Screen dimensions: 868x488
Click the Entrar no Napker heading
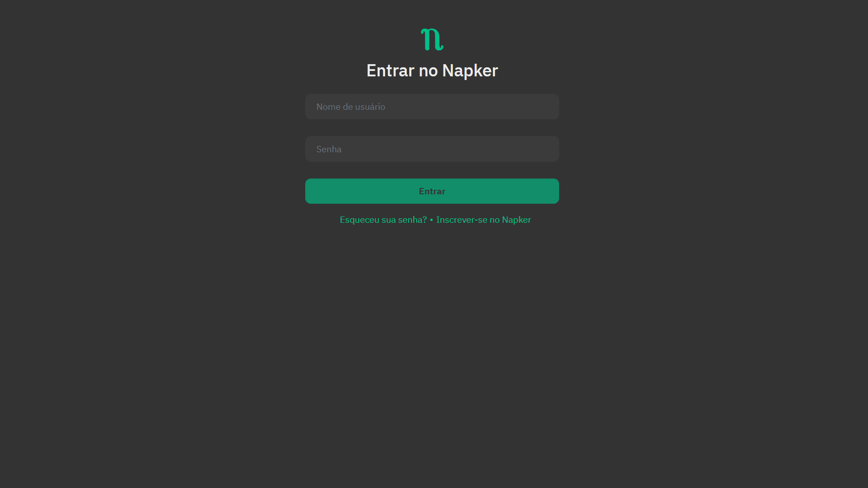click(432, 70)
